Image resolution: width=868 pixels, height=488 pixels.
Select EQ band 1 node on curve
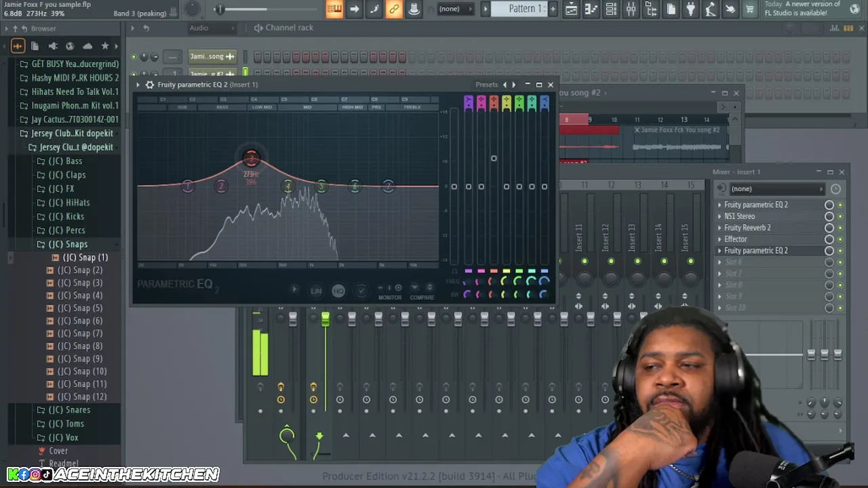click(x=188, y=186)
